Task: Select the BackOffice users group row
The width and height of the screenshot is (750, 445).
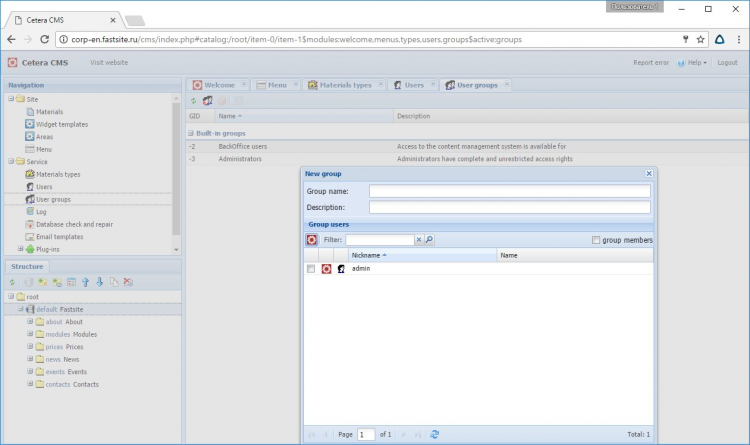Action: tap(467, 146)
